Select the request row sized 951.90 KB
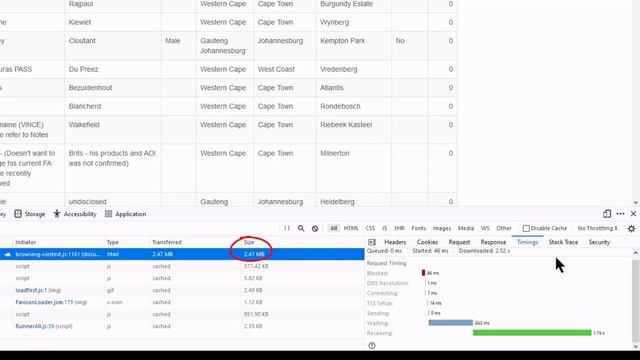 coord(182,314)
